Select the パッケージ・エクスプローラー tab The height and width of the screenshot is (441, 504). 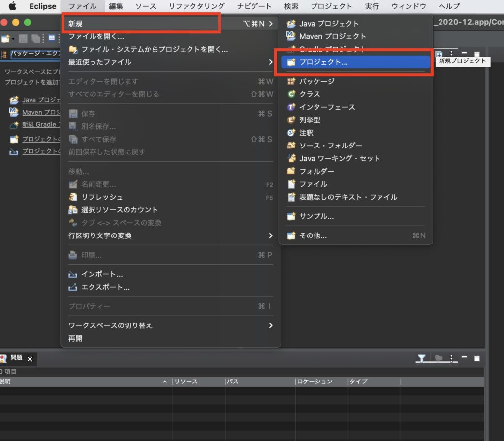click(32, 53)
